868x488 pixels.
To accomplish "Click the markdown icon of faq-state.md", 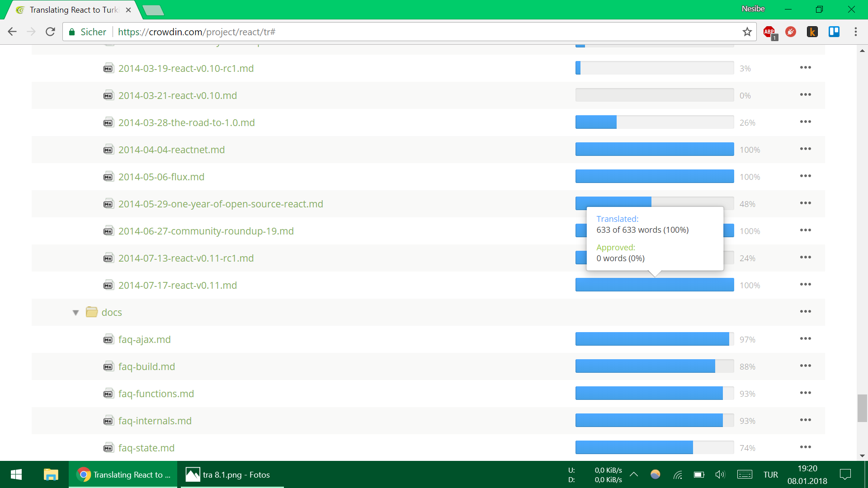I will coord(108,448).
